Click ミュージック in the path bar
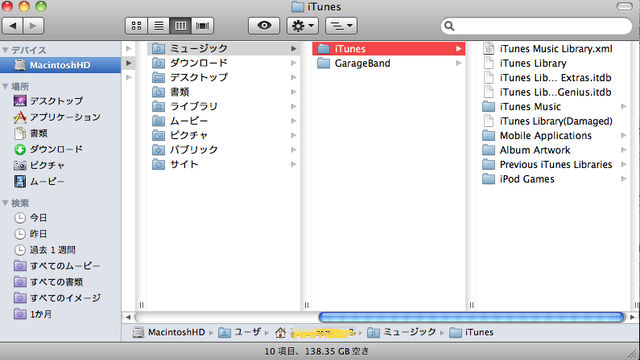This screenshot has height=360, width=640. point(401,332)
